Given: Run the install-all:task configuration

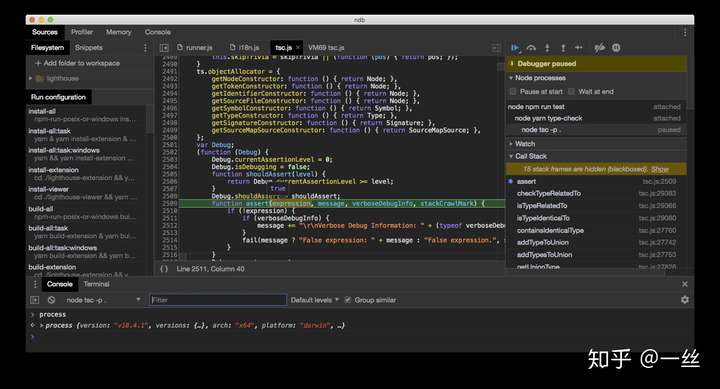Looking at the screenshot, I should click(x=86, y=135).
